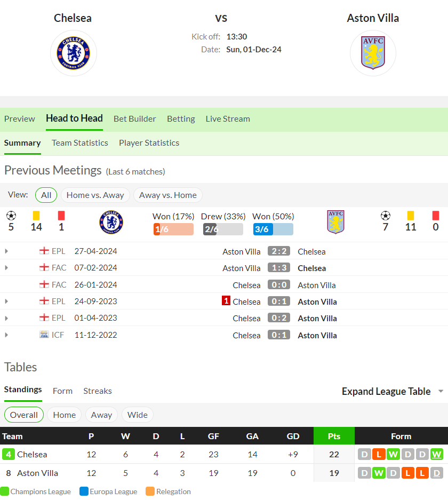
Task: Expand the 24-09-2023 EPL match row
Action: (x=6, y=301)
